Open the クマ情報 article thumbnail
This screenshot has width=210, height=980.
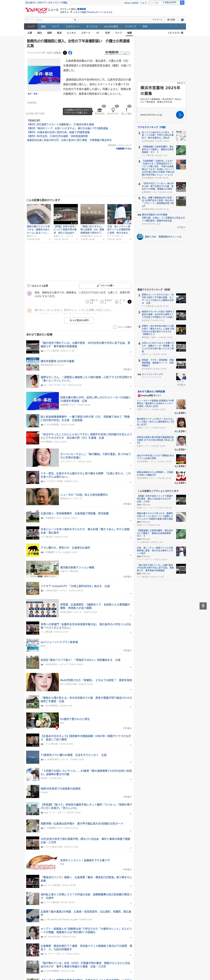[33, 550]
